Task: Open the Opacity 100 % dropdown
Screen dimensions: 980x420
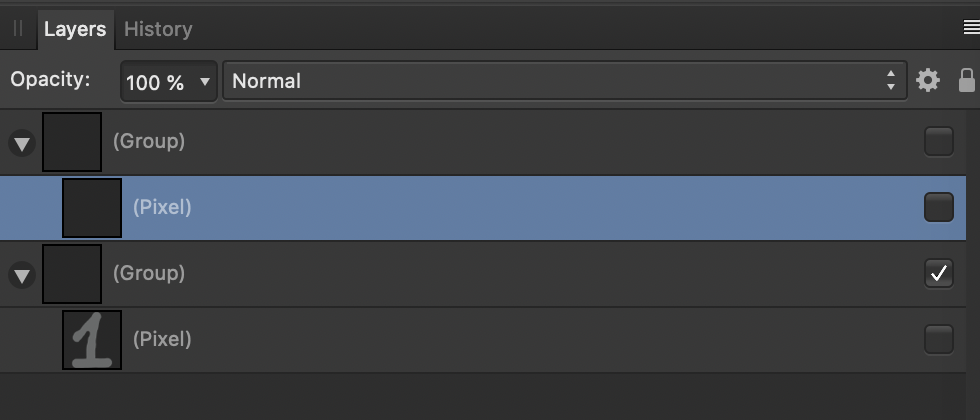Action: click(x=168, y=81)
